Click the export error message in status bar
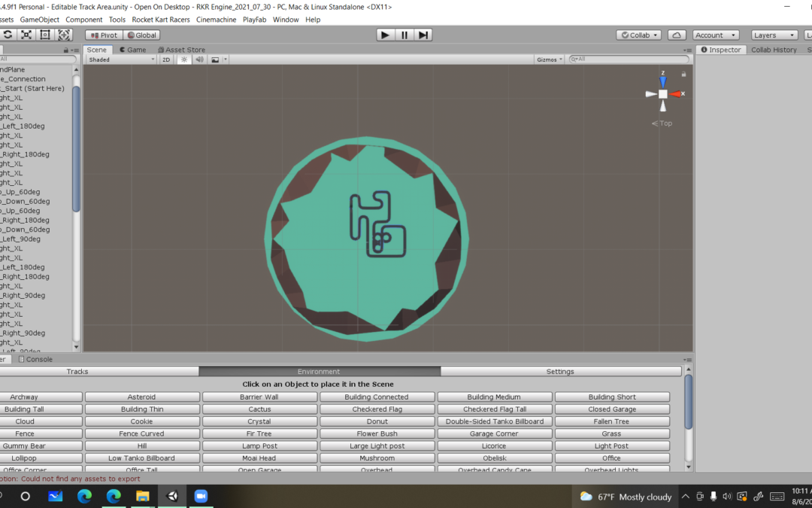The width and height of the screenshot is (812, 508). [x=71, y=479]
